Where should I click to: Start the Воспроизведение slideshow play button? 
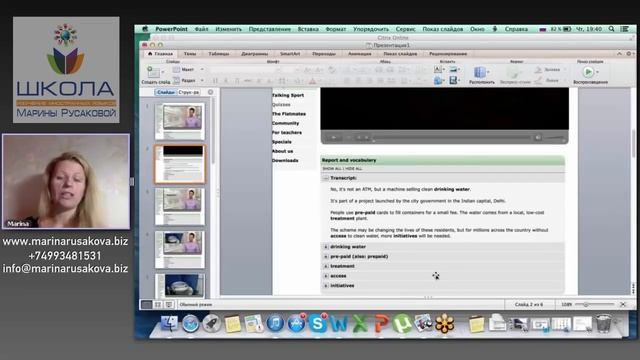tap(588, 72)
